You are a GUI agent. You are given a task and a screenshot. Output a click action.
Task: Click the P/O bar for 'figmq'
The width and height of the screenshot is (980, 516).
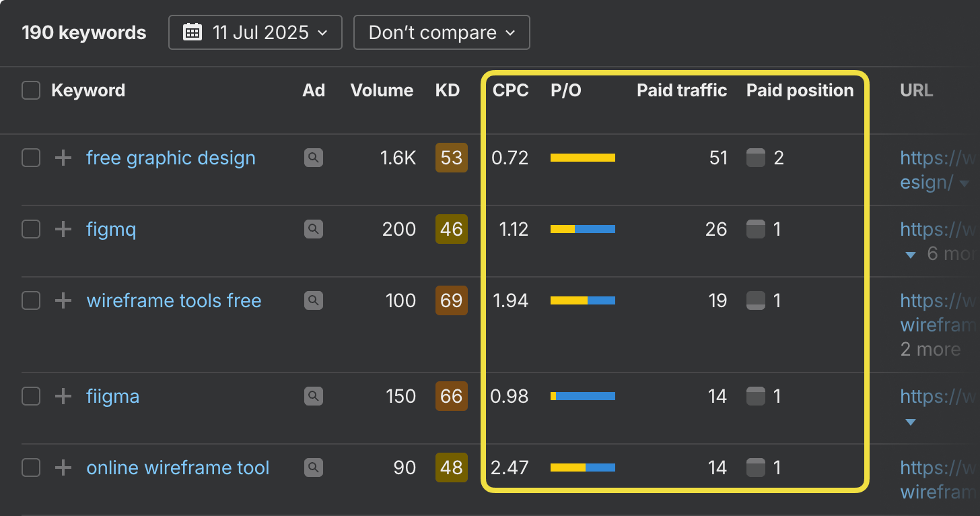tap(582, 230)
